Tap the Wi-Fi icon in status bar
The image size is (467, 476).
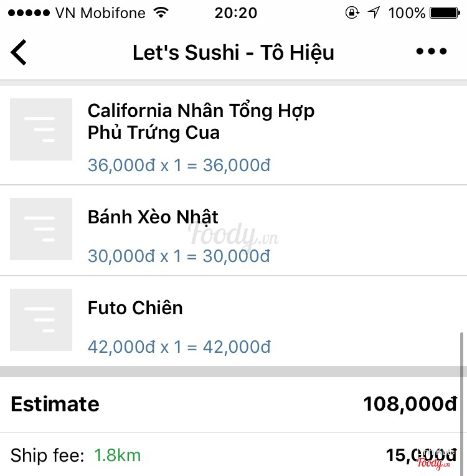click(x=161, y=13)
